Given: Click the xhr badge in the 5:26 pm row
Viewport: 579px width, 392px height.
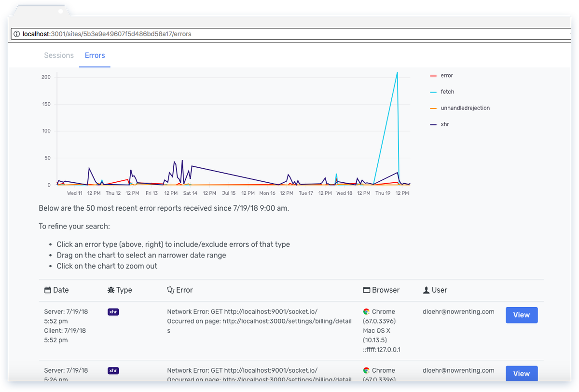Looking at the screenshot, I should 113,371.
